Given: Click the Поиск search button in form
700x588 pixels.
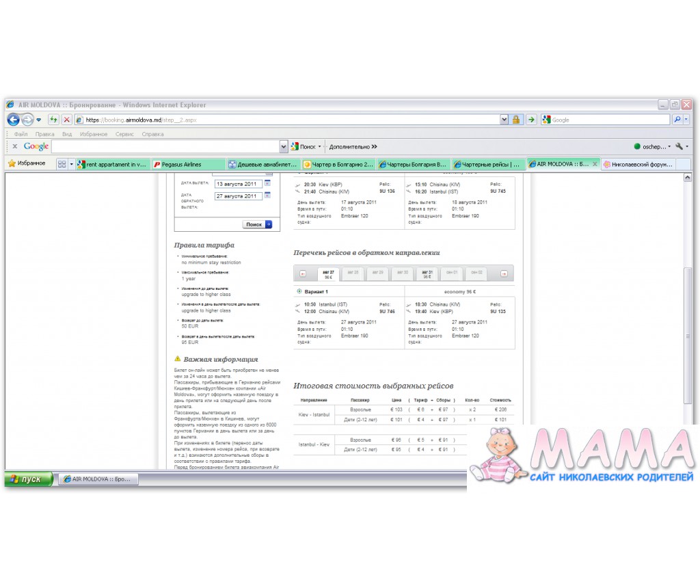Looking at the screenshot, I should [258, 224].
